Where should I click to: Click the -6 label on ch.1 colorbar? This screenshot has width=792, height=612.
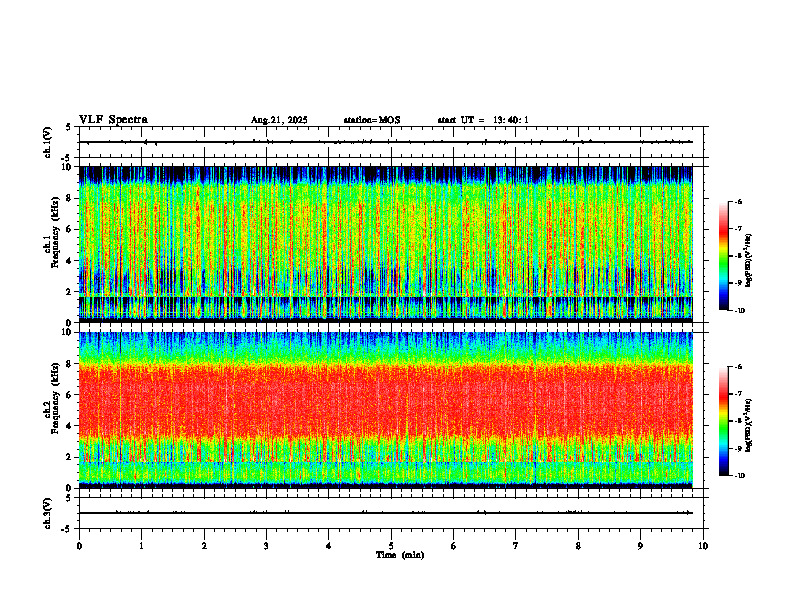pos(739,202)
